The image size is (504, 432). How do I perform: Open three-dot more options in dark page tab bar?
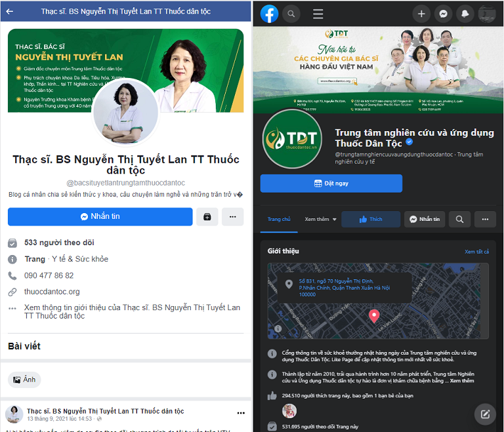tap(485, 220)
